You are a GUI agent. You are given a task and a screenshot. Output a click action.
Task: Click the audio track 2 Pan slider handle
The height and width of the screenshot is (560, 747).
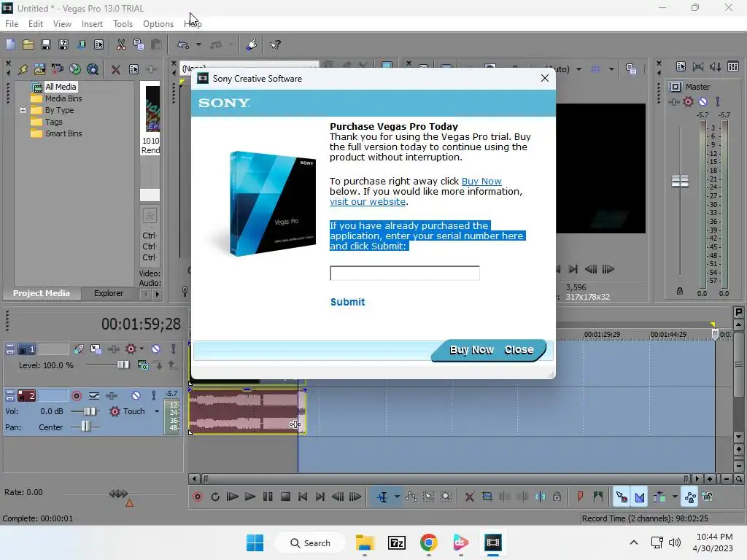(x=85, y=427)
